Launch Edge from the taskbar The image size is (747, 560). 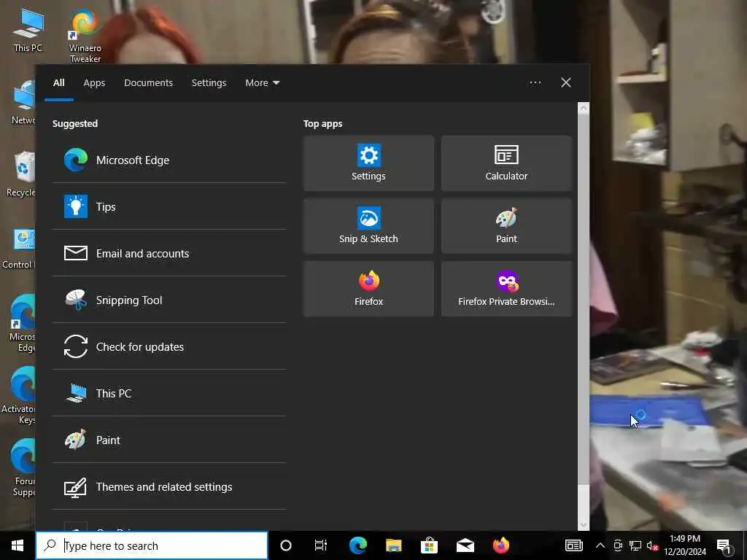[x=358, y=545]
